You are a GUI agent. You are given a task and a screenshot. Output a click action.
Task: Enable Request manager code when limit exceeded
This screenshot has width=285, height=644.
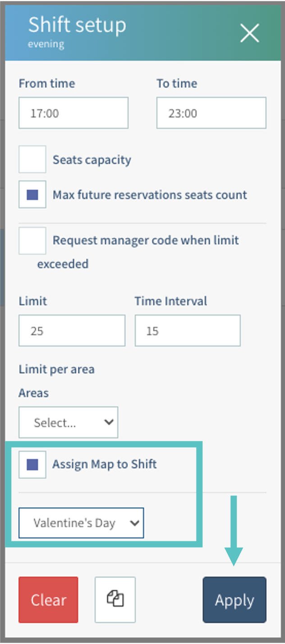coord(32,240)
